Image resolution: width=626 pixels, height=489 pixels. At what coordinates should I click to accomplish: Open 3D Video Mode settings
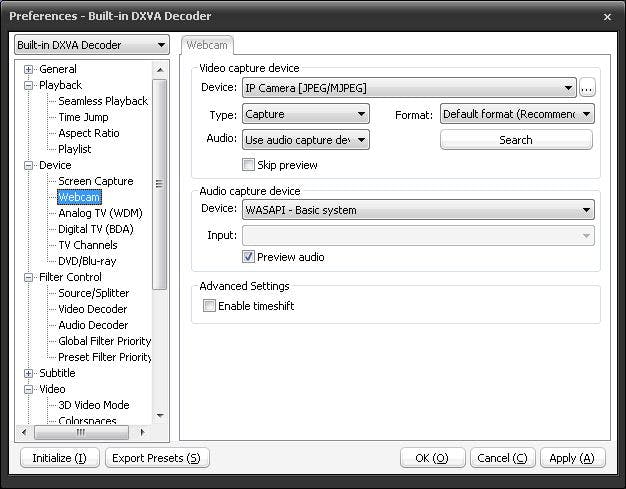click(x=94, y=405)
